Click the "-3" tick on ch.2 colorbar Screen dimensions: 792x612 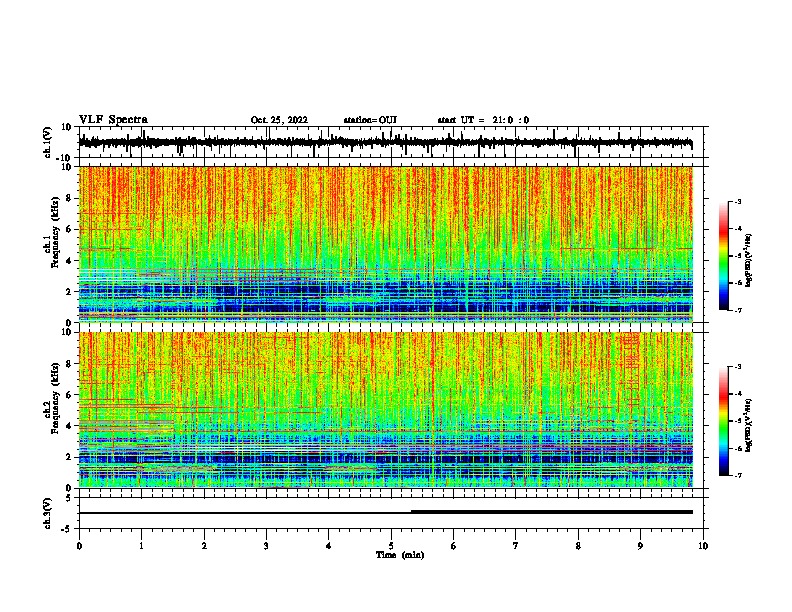pyautogui.click(x=737, y=367)
